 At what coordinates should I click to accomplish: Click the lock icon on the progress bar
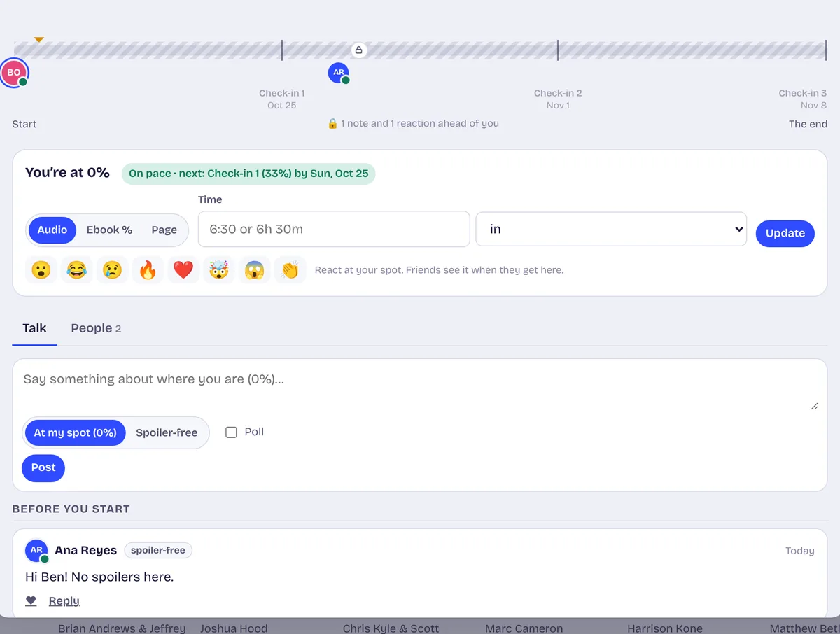point(359,50)
